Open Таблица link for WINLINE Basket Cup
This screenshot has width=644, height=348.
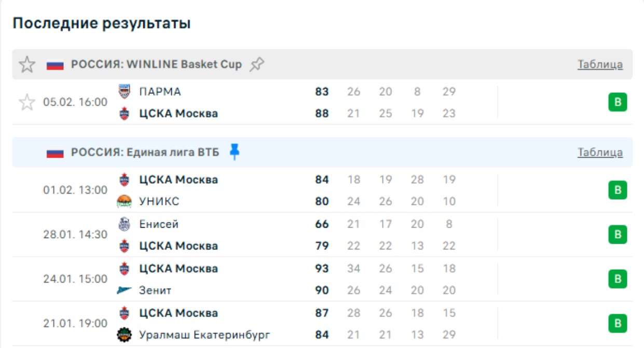pyautogui.click(x=600, y=65)
